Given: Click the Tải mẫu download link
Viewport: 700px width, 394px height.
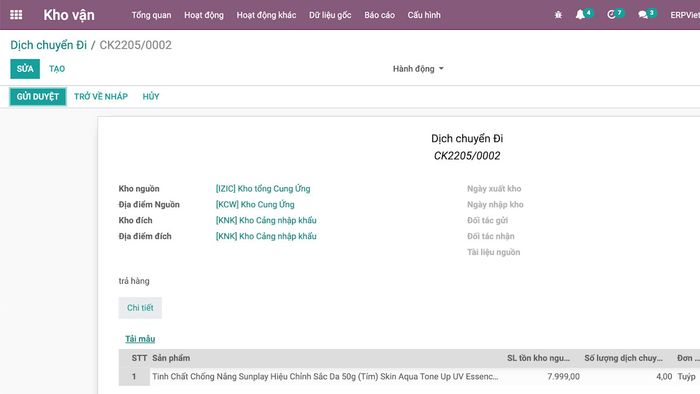Looking at the screenshot, I should point(140,339).
